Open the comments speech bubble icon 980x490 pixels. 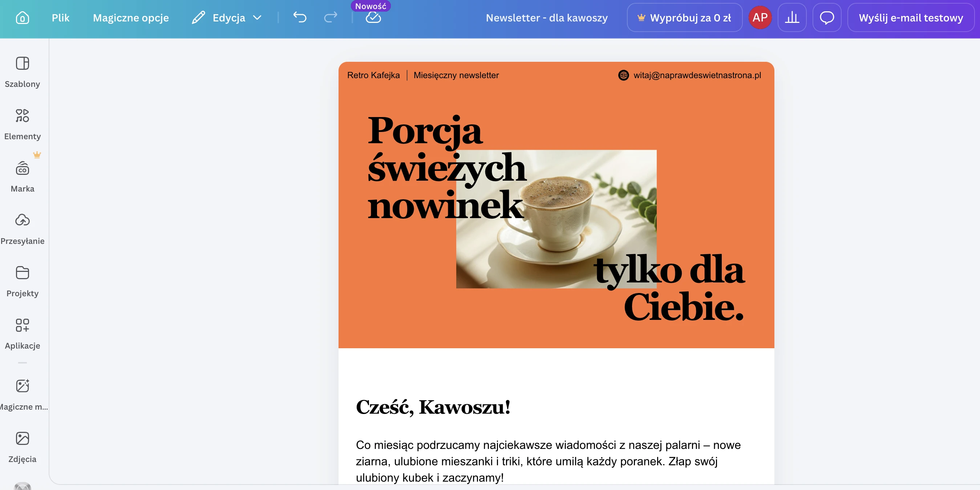tap(827, 17)
